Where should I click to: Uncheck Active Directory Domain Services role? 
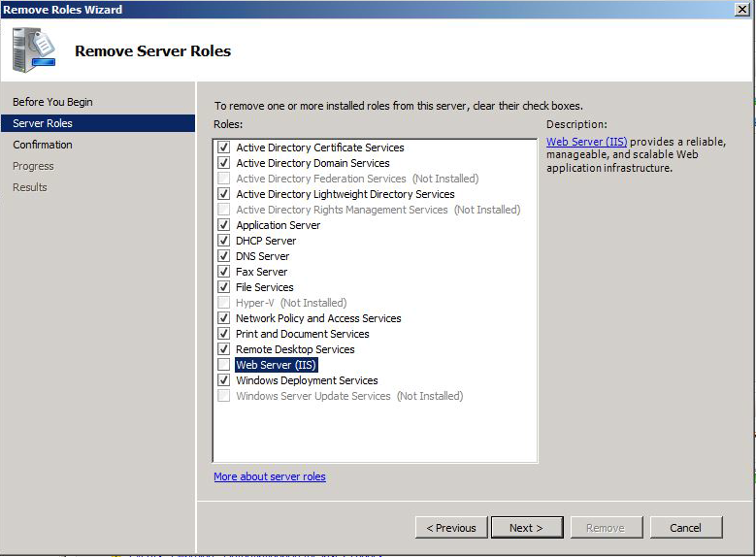tap(224, 163)
